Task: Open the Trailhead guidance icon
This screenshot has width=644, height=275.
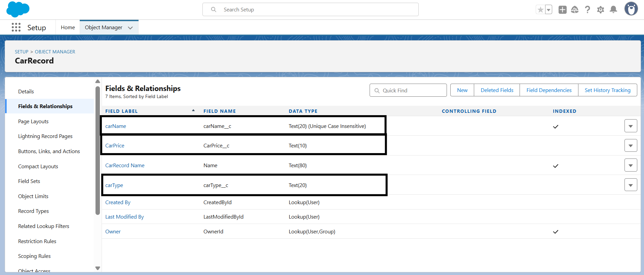Action: [575, 10]
